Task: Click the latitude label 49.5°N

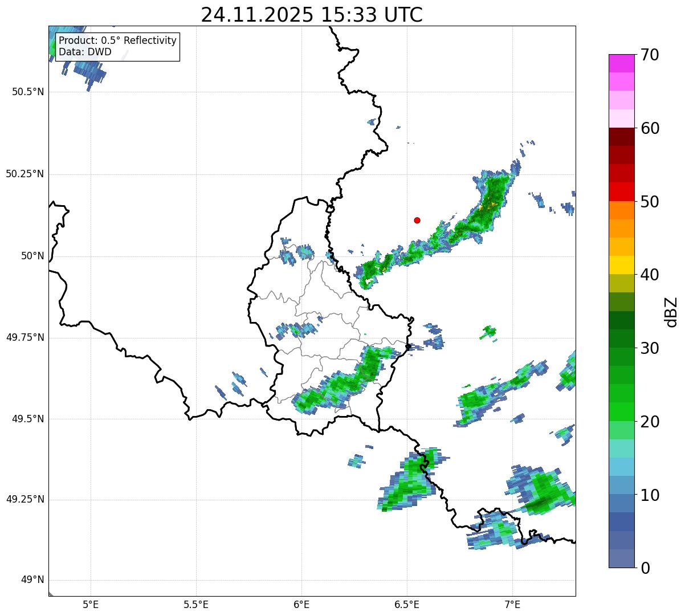Action: (27, 419)
